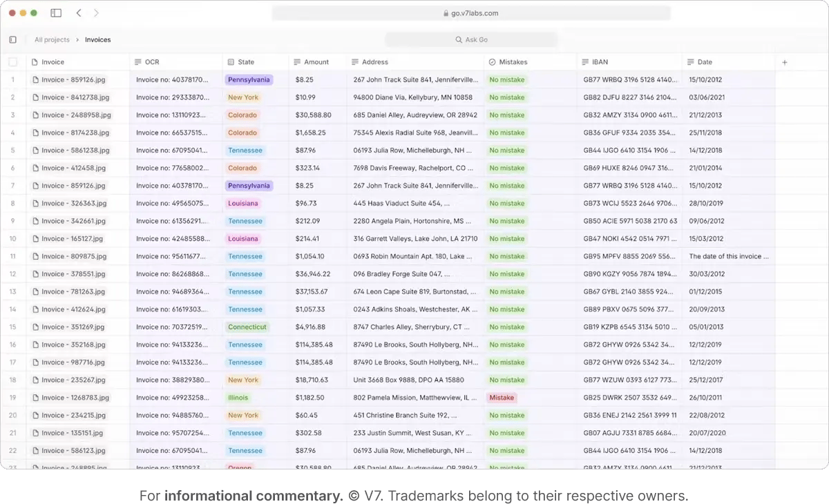
Task: Toggle the browser sidebar panel icon
Action: pyautogui.click(x=56, y=13)
